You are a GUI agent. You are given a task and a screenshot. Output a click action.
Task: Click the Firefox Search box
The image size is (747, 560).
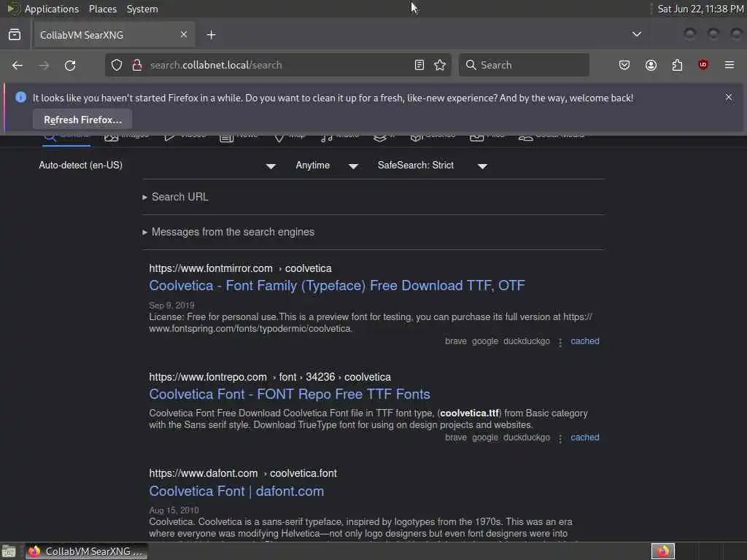pos(524,65)
